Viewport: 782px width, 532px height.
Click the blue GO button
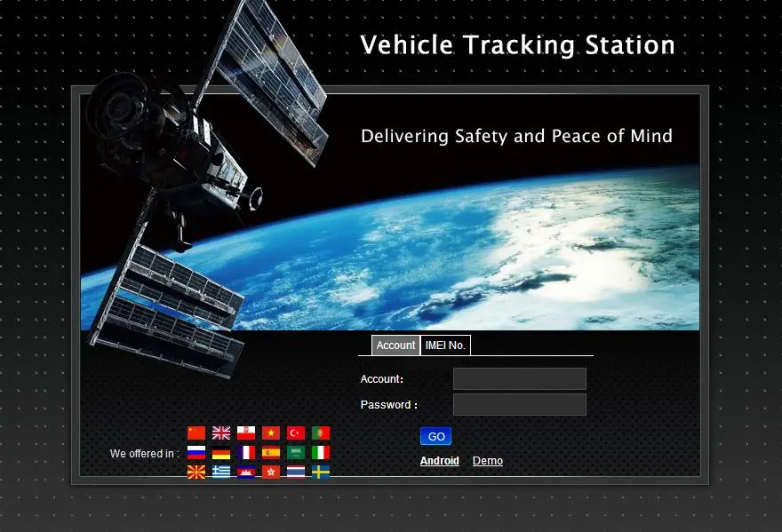coord(436,436)
